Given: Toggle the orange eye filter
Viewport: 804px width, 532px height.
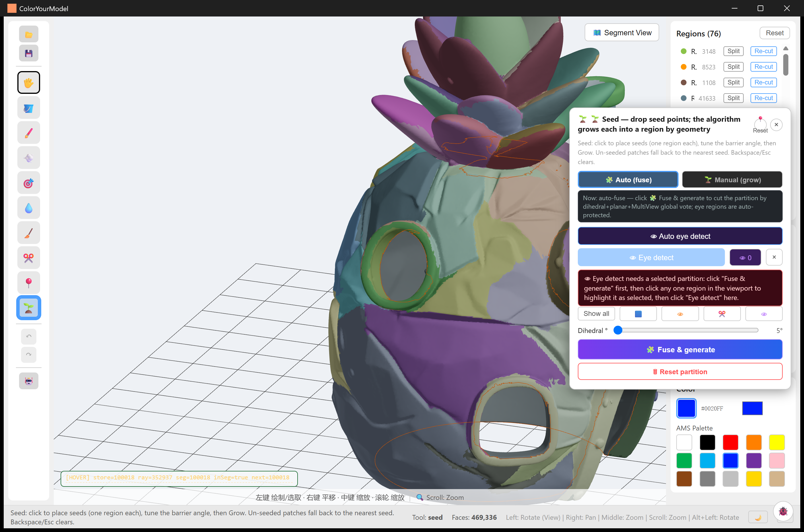Looking at the screenshot, I should click(680, 314).
